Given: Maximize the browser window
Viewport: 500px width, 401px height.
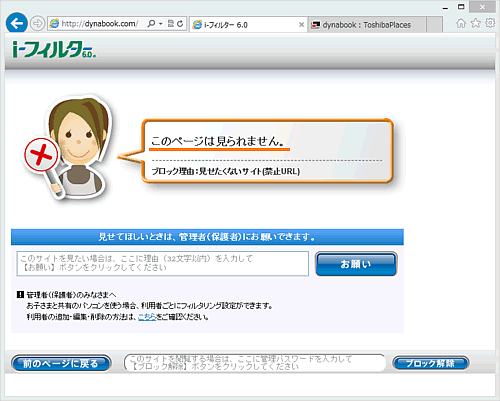Looking at the screenshot, I should pos(461,7).
